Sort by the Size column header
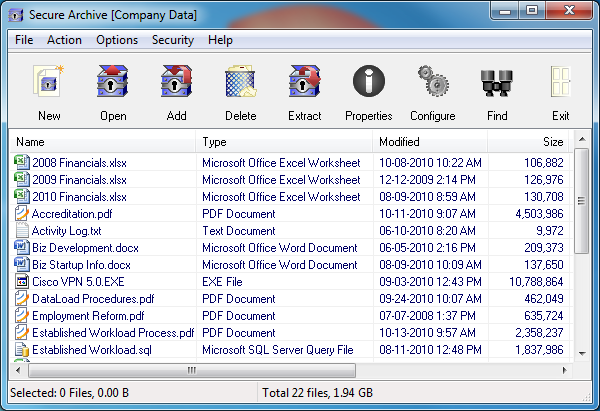This screenshot has height=411, width=600. tap(528, 142)
